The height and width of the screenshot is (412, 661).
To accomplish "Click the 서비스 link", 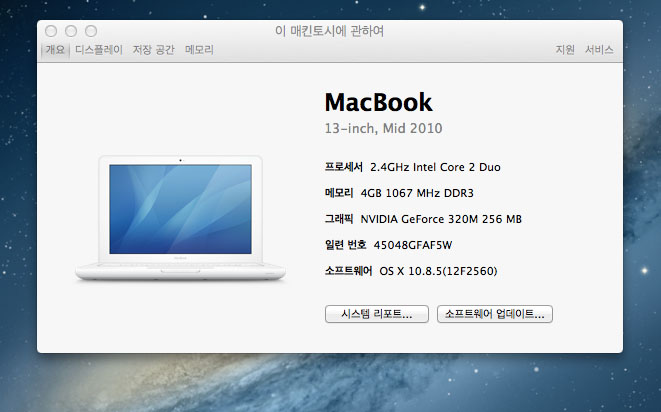I will point(599,50).
